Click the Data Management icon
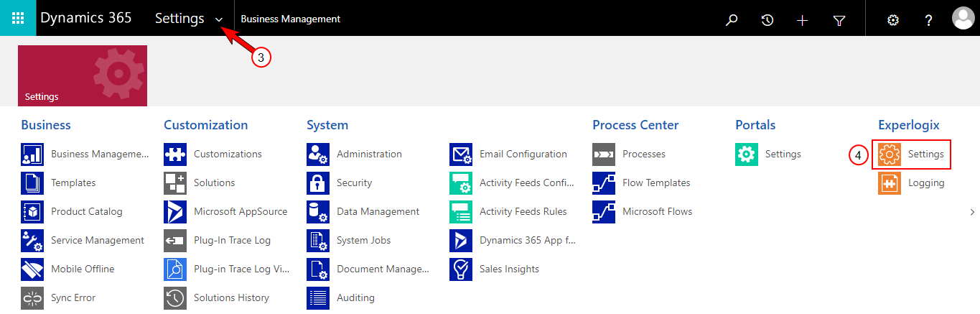 tap(318, 212)
